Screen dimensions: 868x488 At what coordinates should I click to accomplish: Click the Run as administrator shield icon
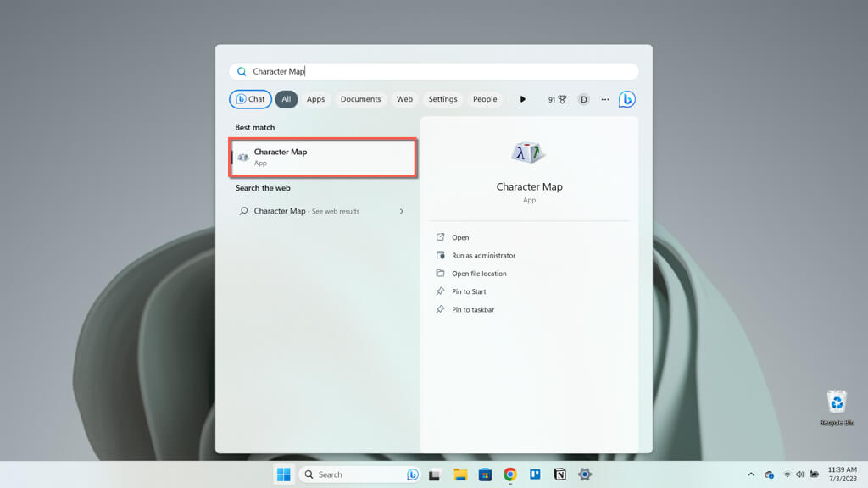[440, 255]
